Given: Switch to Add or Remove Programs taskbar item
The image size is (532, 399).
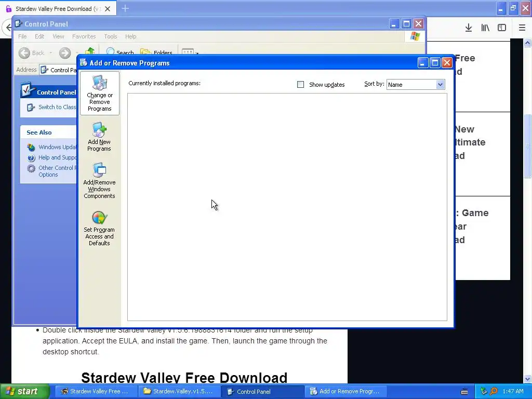Looking at the screenshot, I should click(x=345, y=391).
